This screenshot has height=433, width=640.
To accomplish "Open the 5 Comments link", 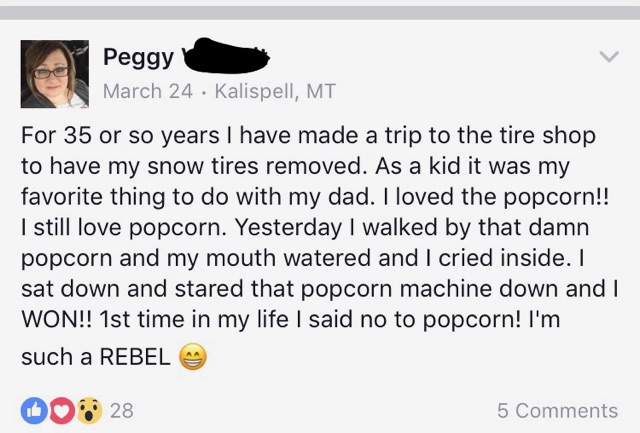I will tap(557, 410).
